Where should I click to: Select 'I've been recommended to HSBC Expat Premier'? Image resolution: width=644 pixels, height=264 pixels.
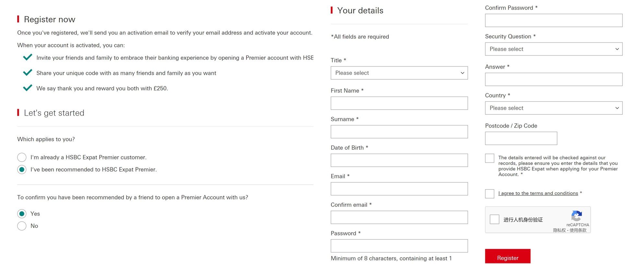coord(22,170)
